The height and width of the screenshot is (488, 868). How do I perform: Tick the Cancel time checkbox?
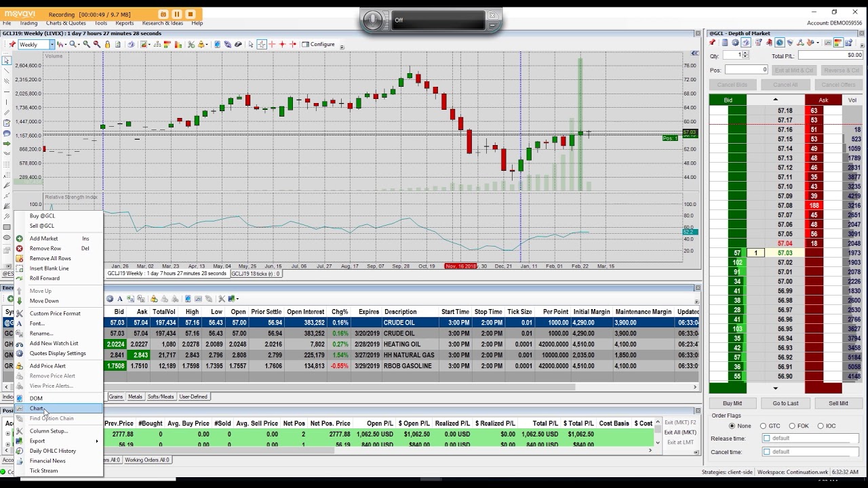(767, 452)
